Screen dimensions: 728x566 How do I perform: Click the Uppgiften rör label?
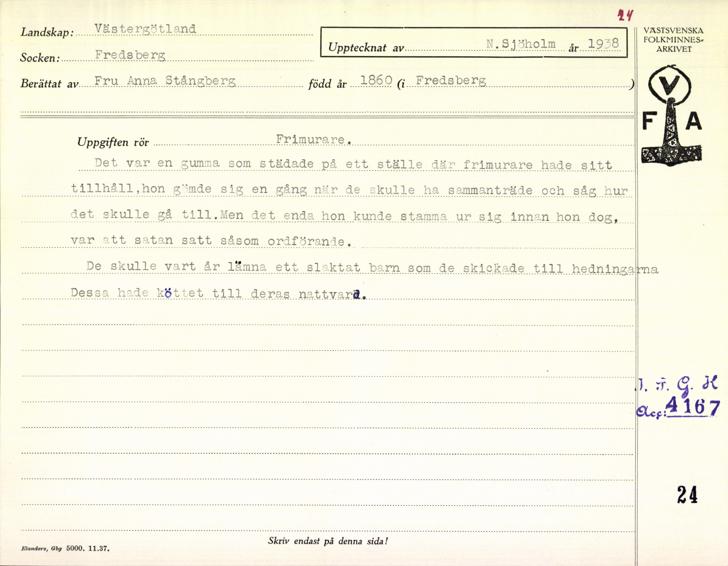[x=113, y=142]
